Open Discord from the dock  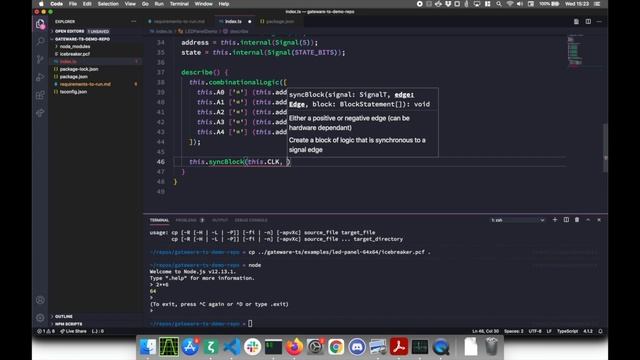[x=357, y=347]
